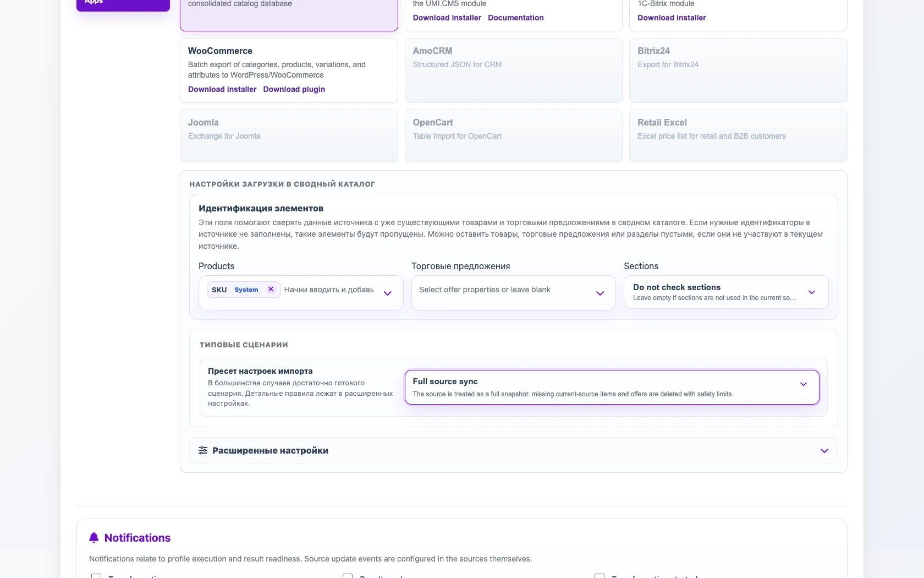Click the Идентификация элементов heading

coord(261,208)
